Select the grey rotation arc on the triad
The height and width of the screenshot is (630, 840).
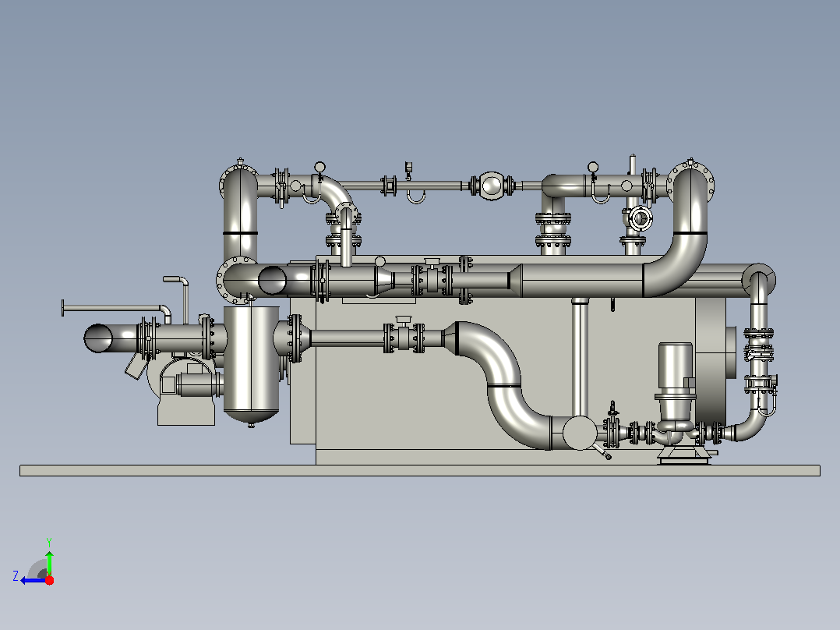(x=37, y=569)
